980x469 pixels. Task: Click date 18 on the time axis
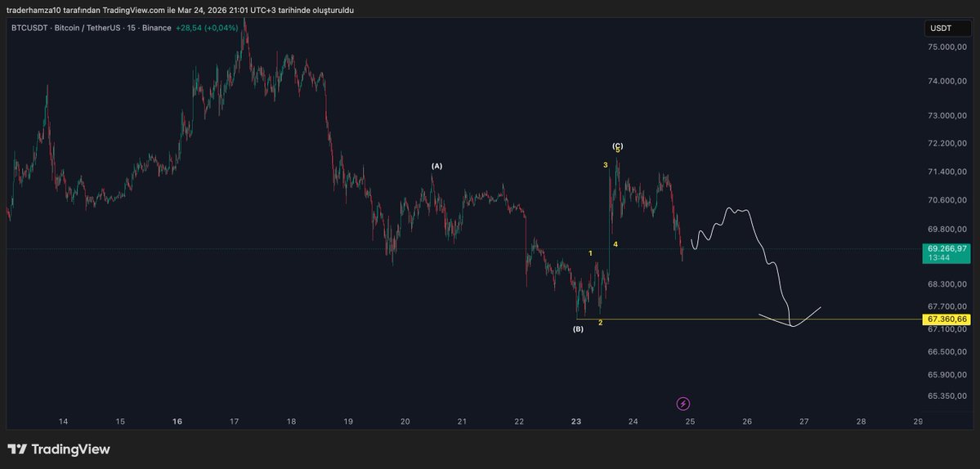point(291,422)
